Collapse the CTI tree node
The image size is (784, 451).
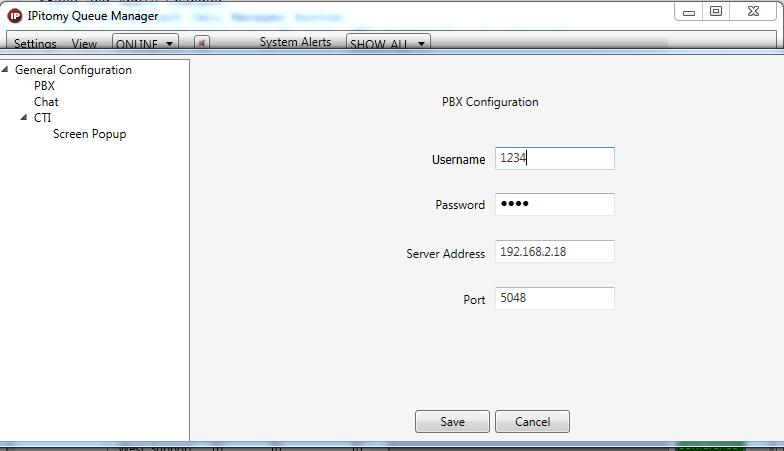point(24,118)
